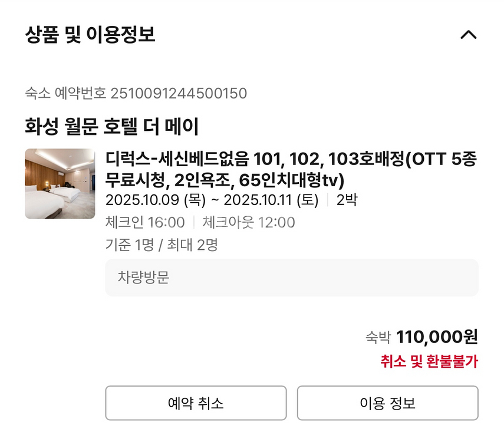Click the 상품 및 이용정보 section heading
This screenshot has height=442, width=504.
pyautogui.click(x=90, y=35)
